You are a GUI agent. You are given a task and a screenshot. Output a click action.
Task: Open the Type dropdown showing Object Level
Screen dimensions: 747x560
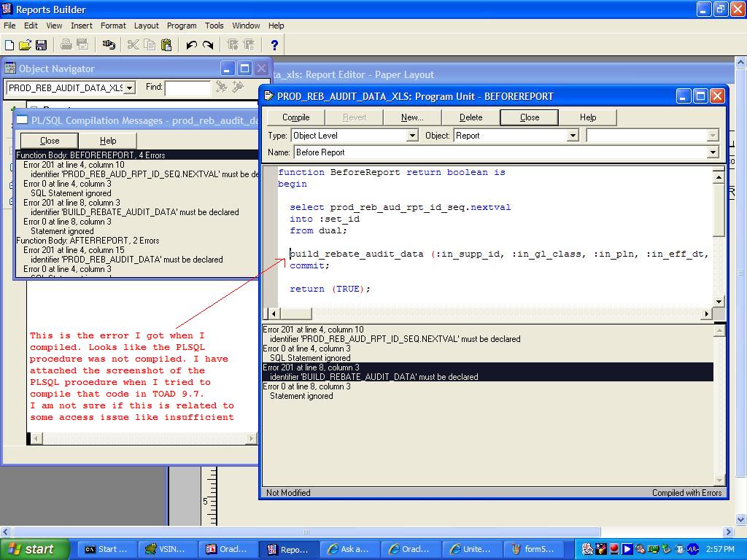tap(412, 135)
